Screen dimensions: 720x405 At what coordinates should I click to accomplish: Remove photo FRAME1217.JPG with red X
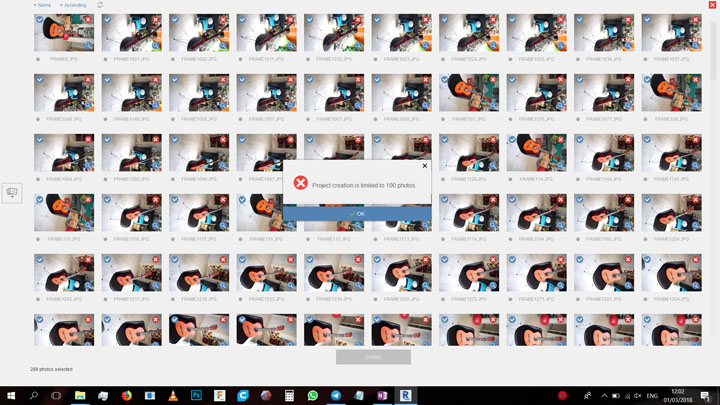156,259
